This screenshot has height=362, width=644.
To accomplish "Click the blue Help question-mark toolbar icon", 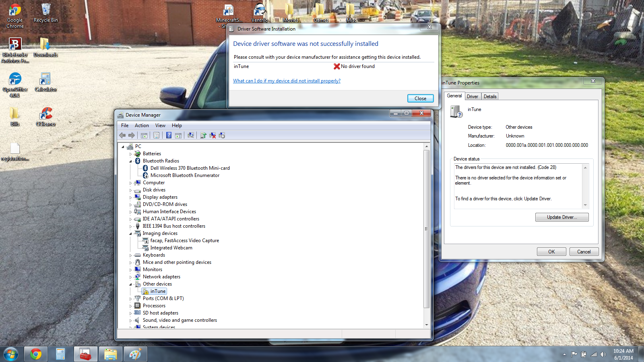I will pyautogui.click(x=169, y=136).
